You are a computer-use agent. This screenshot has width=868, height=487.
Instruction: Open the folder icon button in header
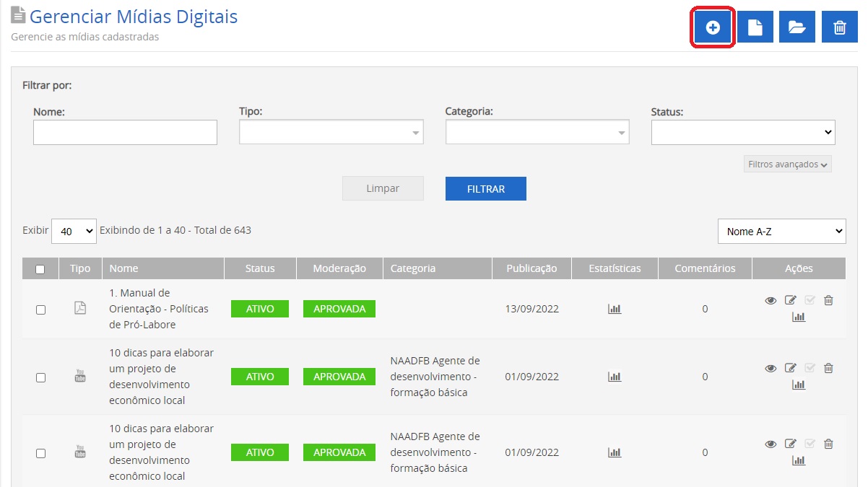(797, 27)
